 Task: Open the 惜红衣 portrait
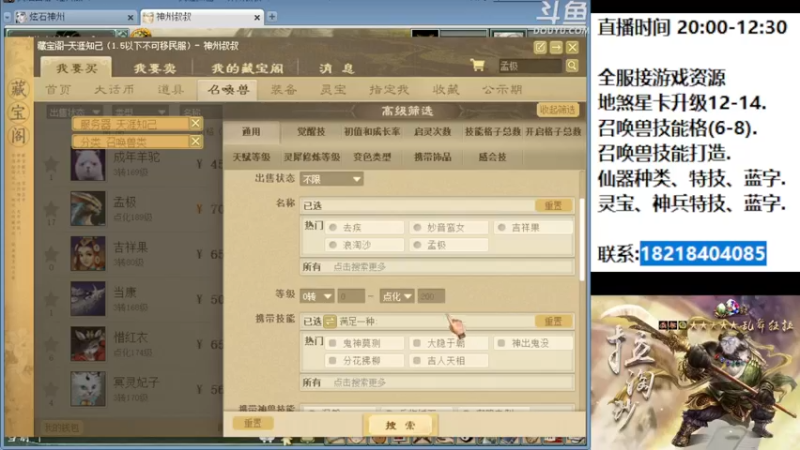88,343
